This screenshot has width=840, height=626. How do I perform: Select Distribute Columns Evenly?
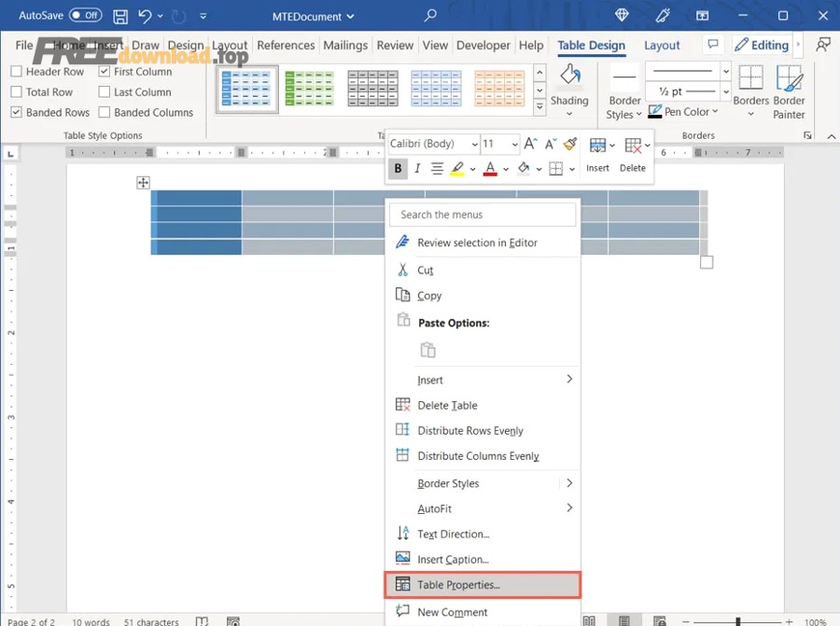pos(483,455)
